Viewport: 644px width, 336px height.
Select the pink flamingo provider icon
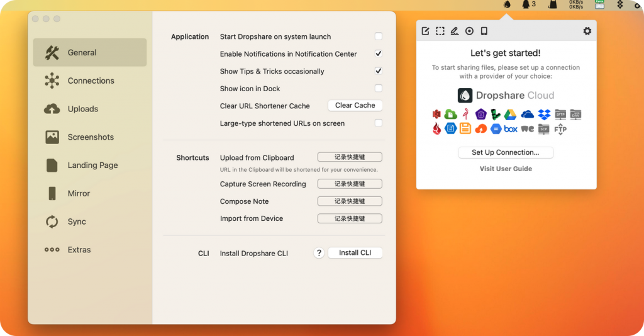click(x=466, y=114)
